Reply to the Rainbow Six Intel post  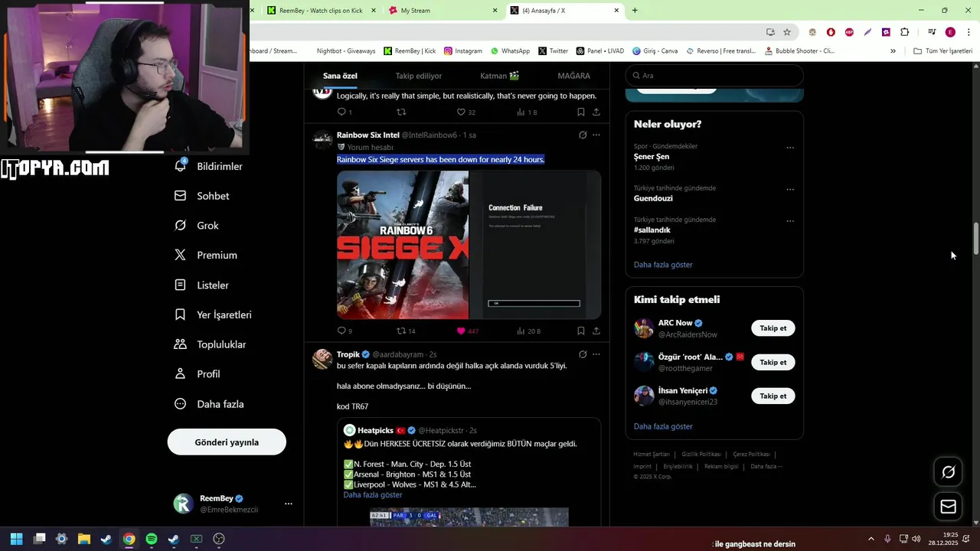[342, 331]
